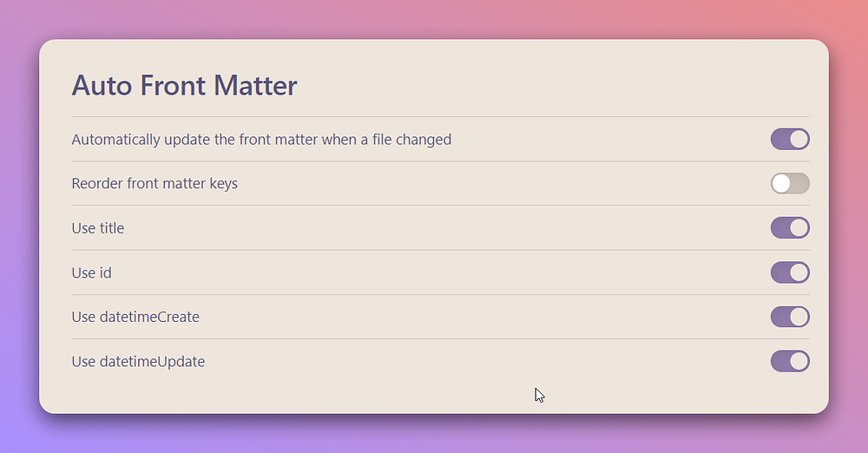
Task: Disable automatic front matter update toggle
Action: tap(790, 139)
